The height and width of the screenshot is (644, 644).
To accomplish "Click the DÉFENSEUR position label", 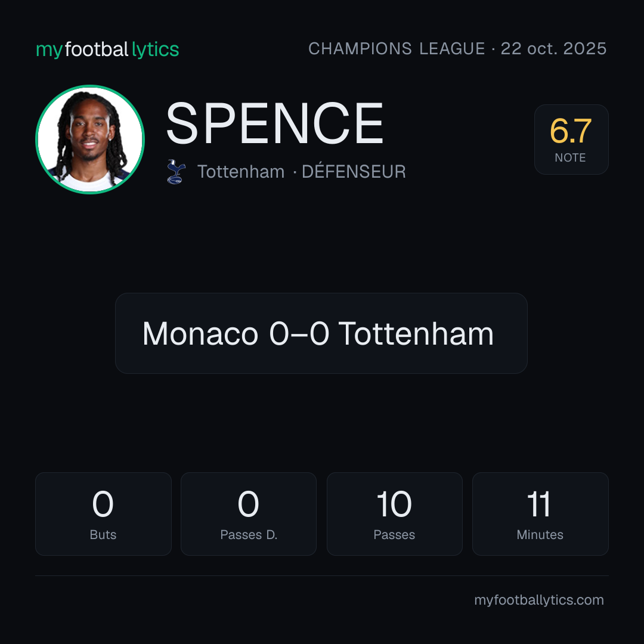I will (x=354, y=172).
